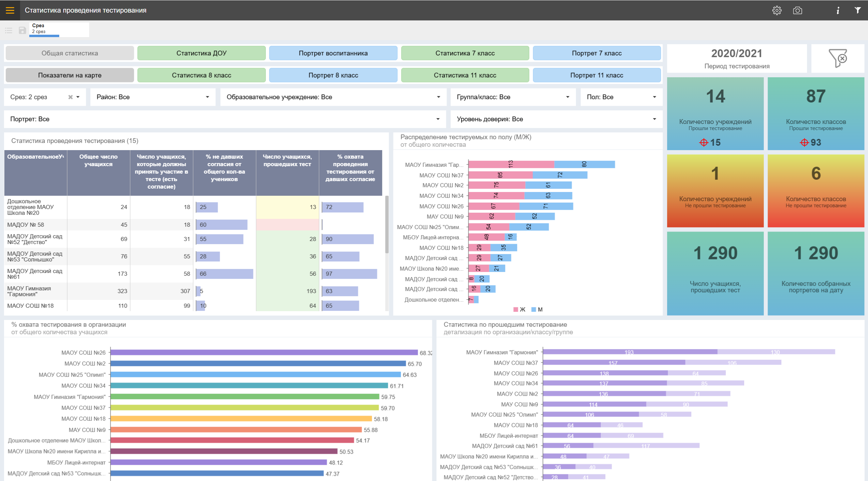Click the list icon beside save

tap(9, 31)
